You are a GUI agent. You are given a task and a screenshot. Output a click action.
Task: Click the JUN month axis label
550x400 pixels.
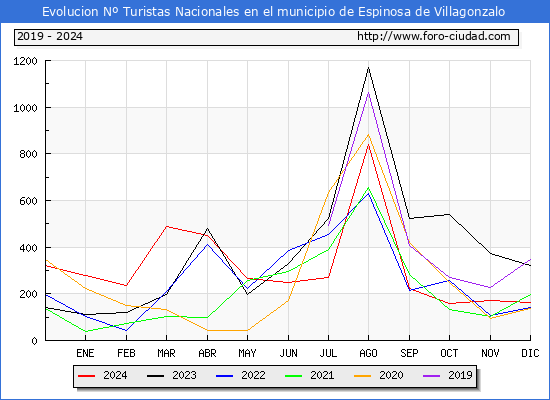[x=288, y=353]
